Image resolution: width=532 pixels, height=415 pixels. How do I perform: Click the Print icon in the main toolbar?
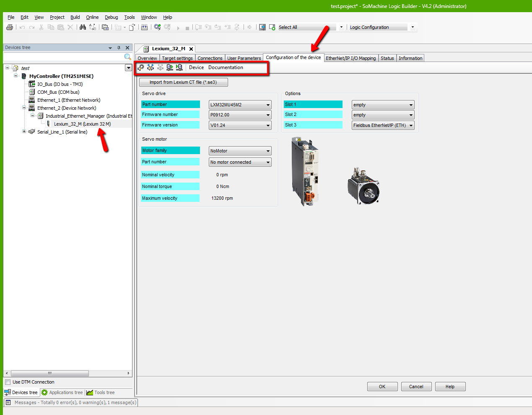click(10, 27)
